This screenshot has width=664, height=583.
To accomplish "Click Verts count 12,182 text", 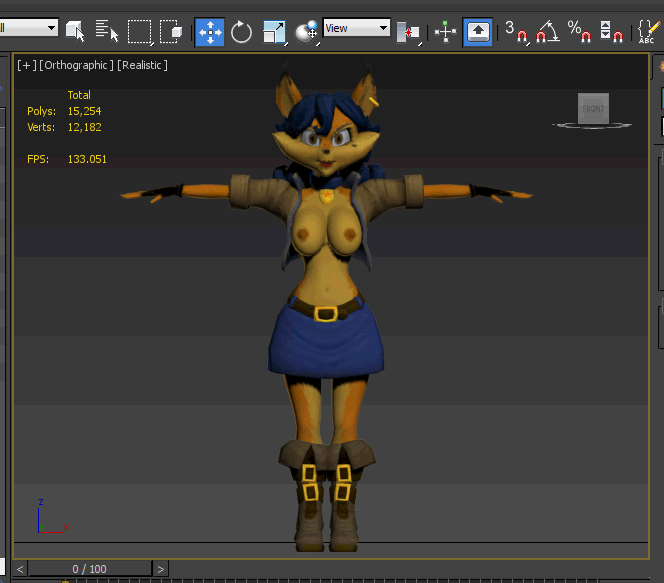I will (x=85, y=127).
